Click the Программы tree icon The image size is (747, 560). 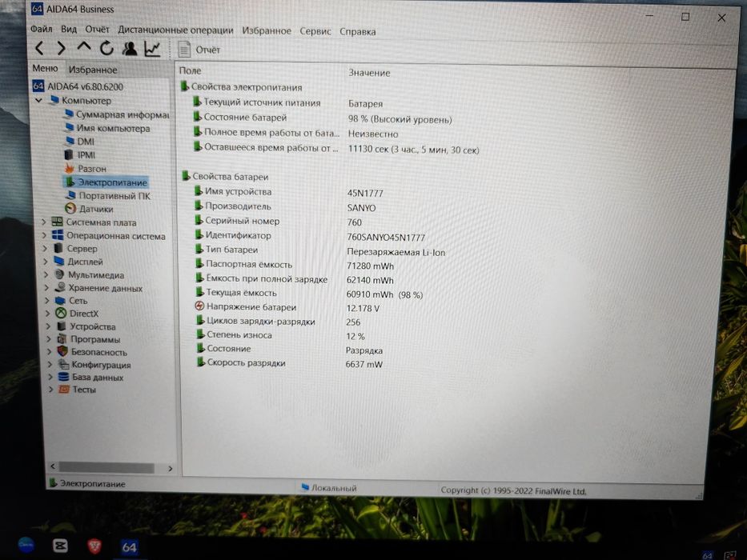(x=62, y=339)
